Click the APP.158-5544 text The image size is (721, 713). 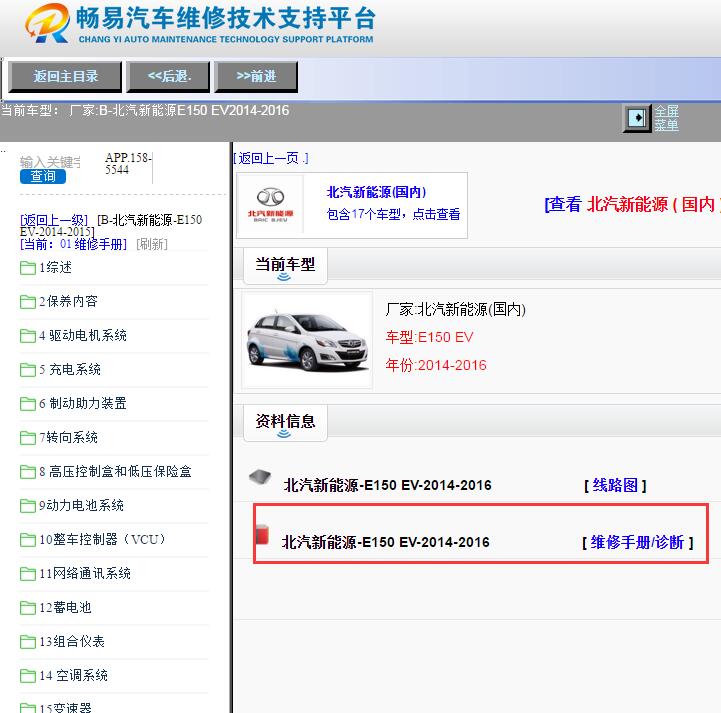click(128, 164)
